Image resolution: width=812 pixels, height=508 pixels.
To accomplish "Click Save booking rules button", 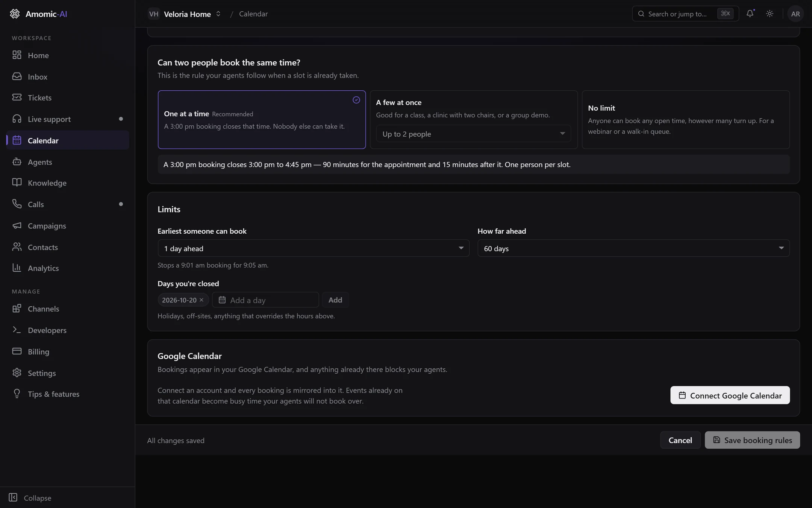I will (752, 440).
